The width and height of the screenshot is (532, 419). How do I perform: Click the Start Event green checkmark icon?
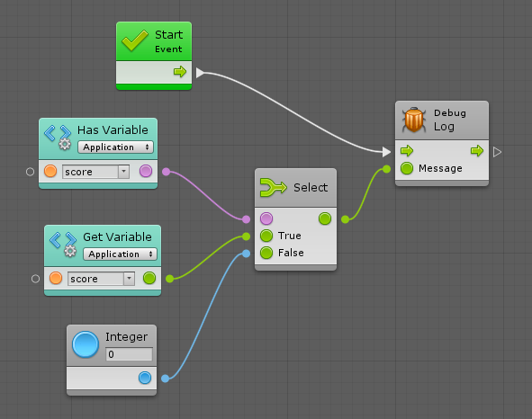tap(135, 40)
